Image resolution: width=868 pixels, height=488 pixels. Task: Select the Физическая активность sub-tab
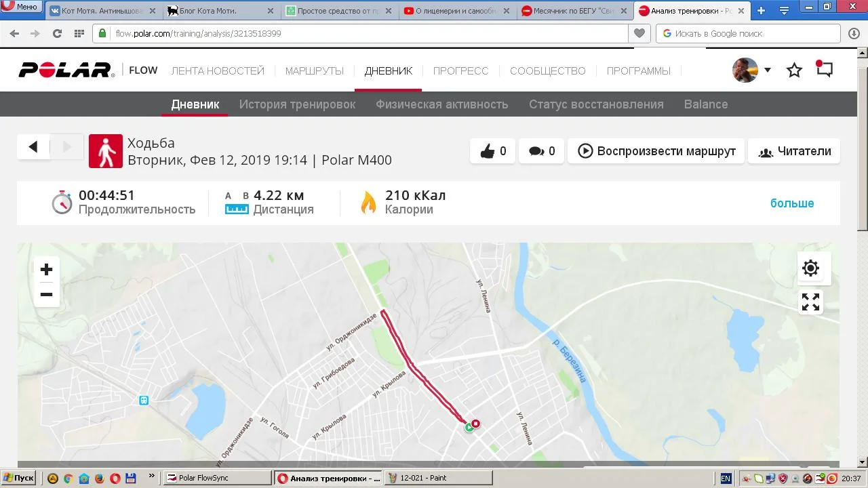coord(442,104)
